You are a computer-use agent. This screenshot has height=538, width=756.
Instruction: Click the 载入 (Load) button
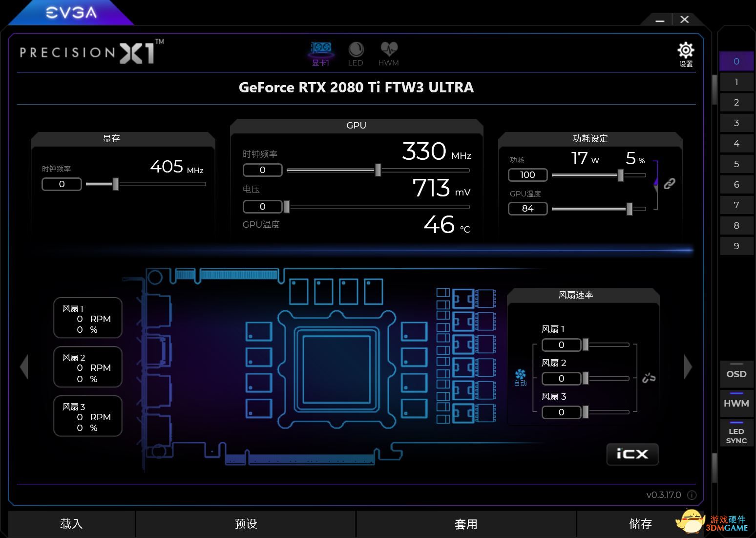pos(71,524)
